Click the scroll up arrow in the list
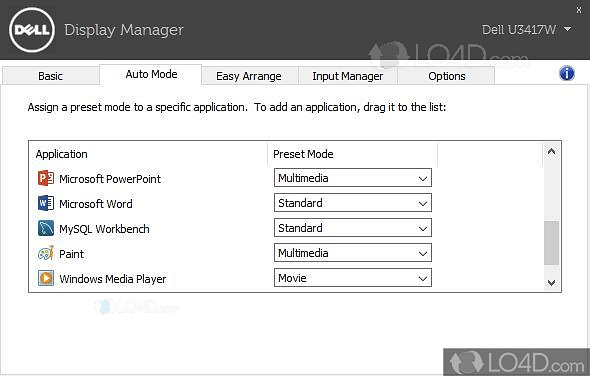Viewport: 590px width, 376px height. click(x=552, y=152)
